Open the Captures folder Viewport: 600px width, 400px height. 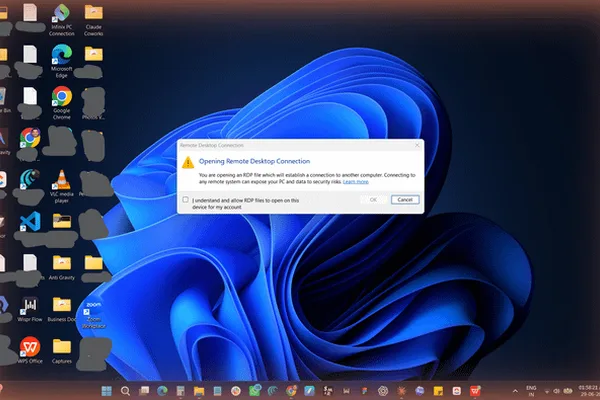point(62,350)
